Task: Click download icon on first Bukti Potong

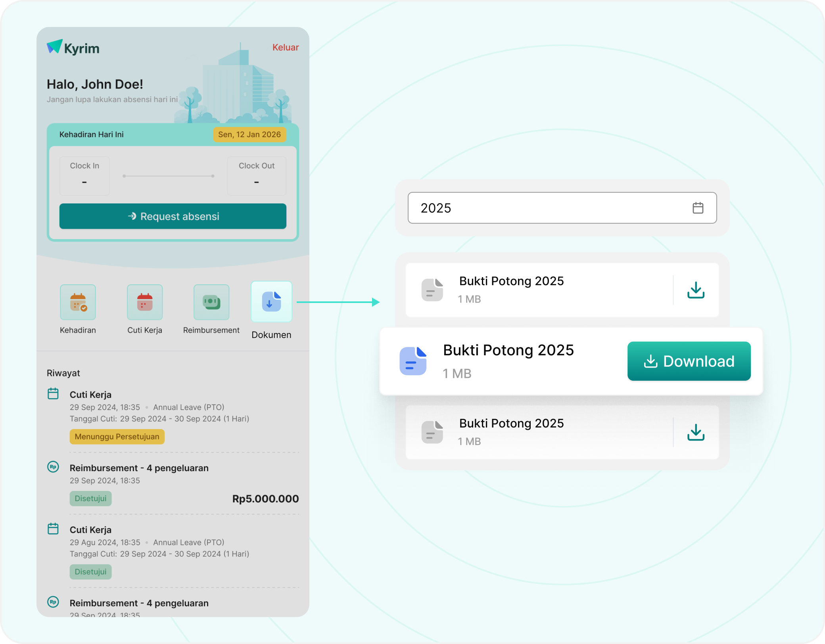Action: (x=696, y=290)
